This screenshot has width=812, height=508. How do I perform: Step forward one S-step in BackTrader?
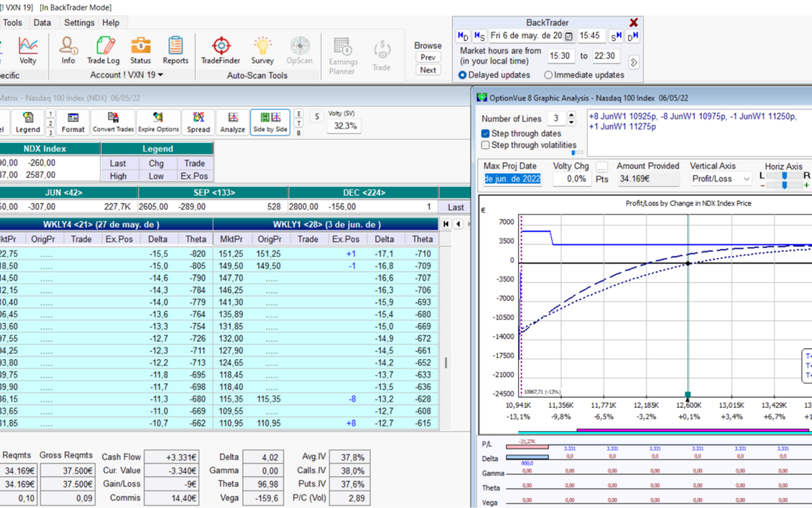pyautogui.click(x=616, y=36)
